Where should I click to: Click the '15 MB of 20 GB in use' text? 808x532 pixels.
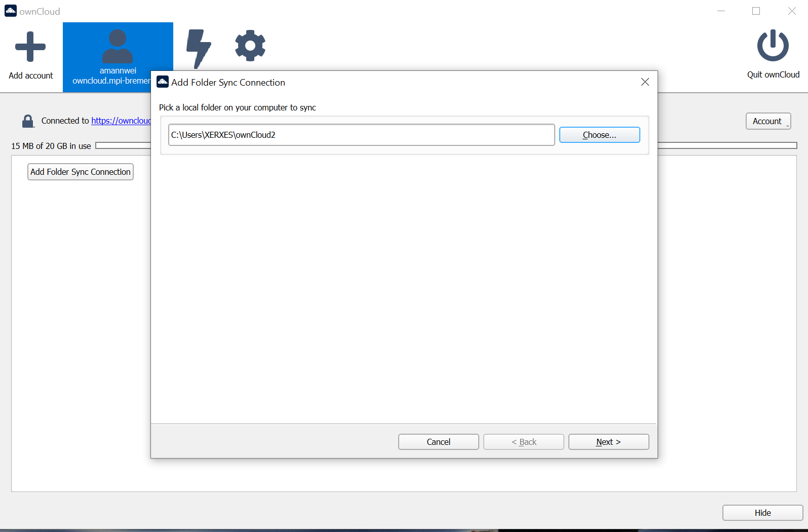[51, 146]
